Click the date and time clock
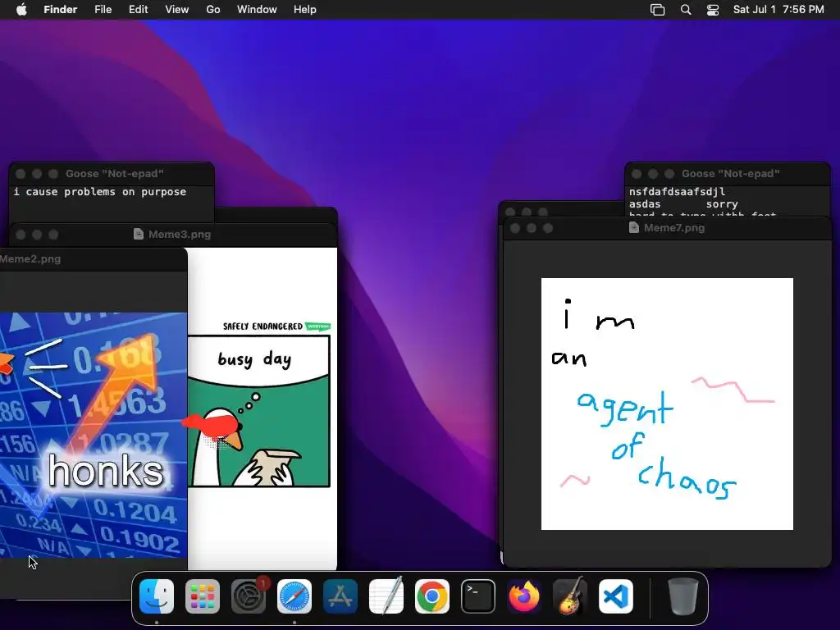Image resolution: width=840 pixels, height=630 pixels. pos(778,10)
